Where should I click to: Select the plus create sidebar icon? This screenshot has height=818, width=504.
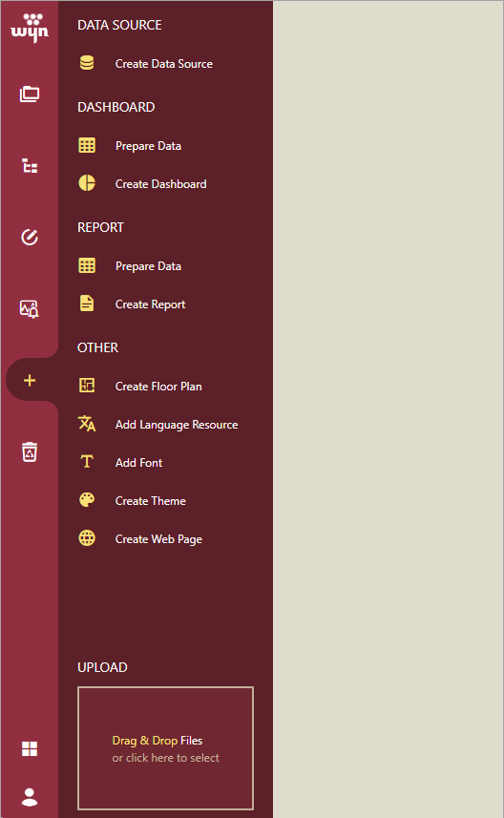[x=30, y=380]
